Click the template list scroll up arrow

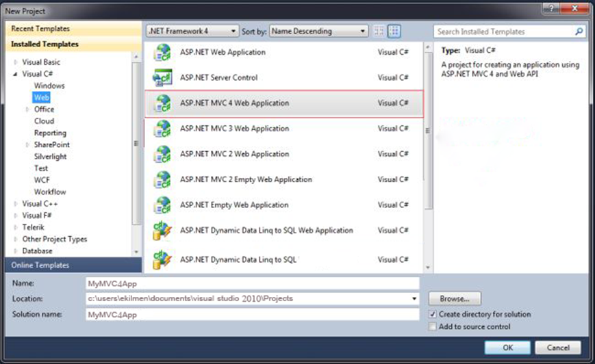[x=428, y=47]
